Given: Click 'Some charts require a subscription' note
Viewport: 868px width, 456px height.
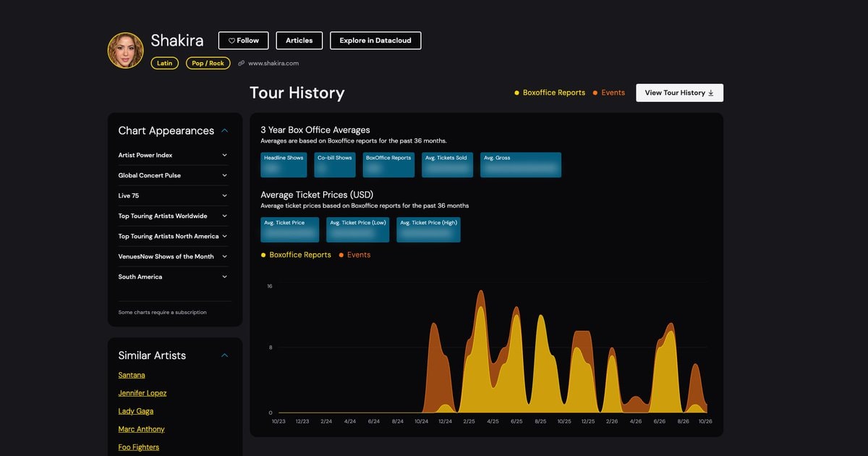Looking at the screenshot, I should [163, 313].
